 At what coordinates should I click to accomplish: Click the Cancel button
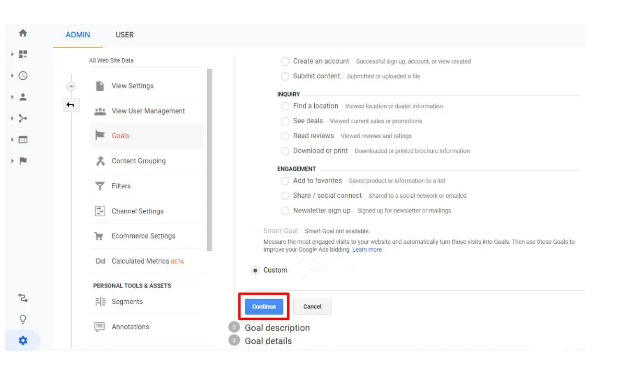click(x=312, y=306)
